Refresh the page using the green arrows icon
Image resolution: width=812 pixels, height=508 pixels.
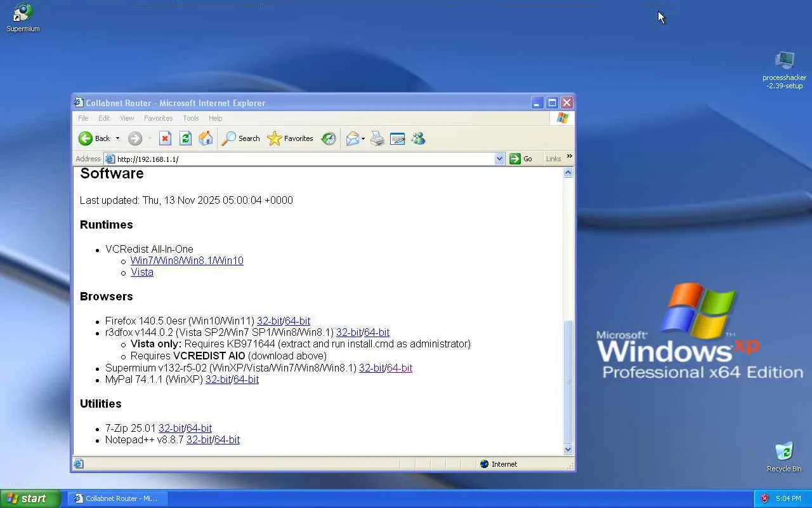185,138
